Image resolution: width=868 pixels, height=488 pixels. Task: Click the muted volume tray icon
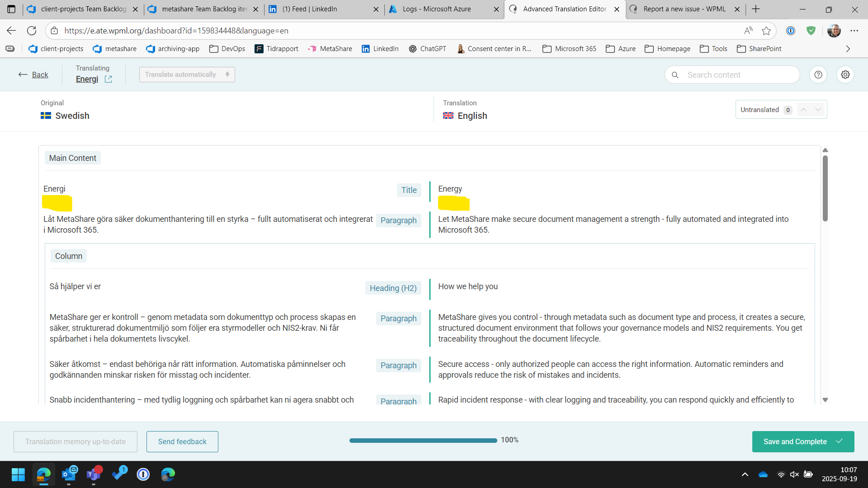[x=794, y=474]
